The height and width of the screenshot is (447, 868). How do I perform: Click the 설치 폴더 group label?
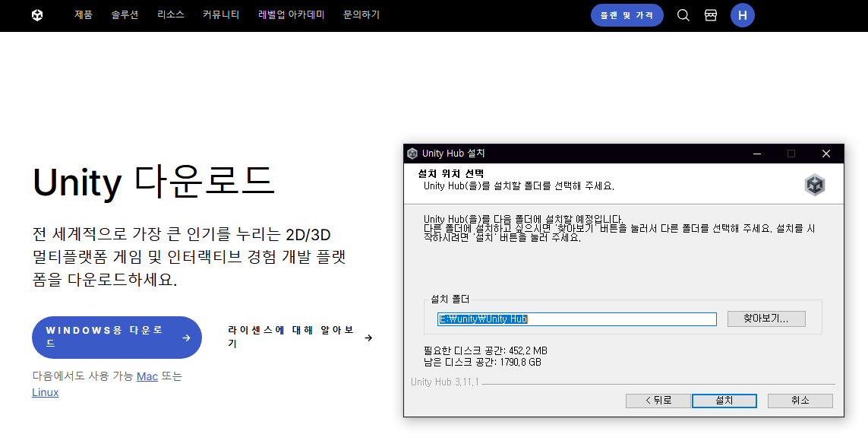click(x=450, y=299)
